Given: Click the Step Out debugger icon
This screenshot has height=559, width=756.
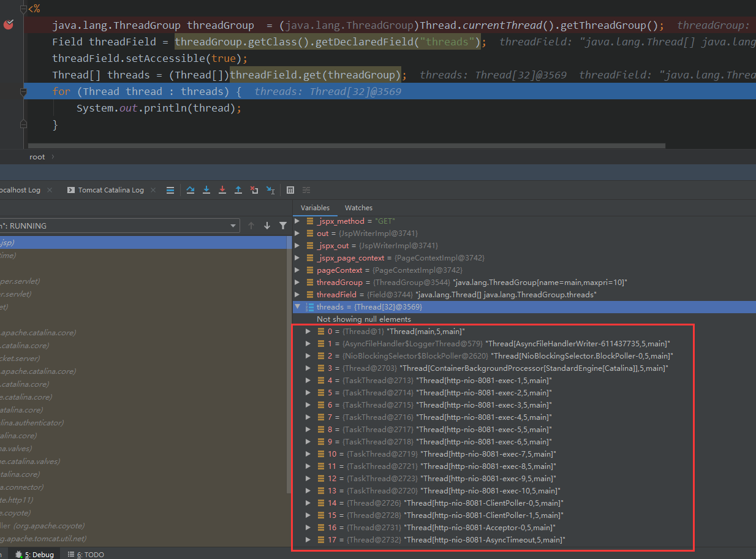Looking at the screenshot, I should (x=238, y=190).
